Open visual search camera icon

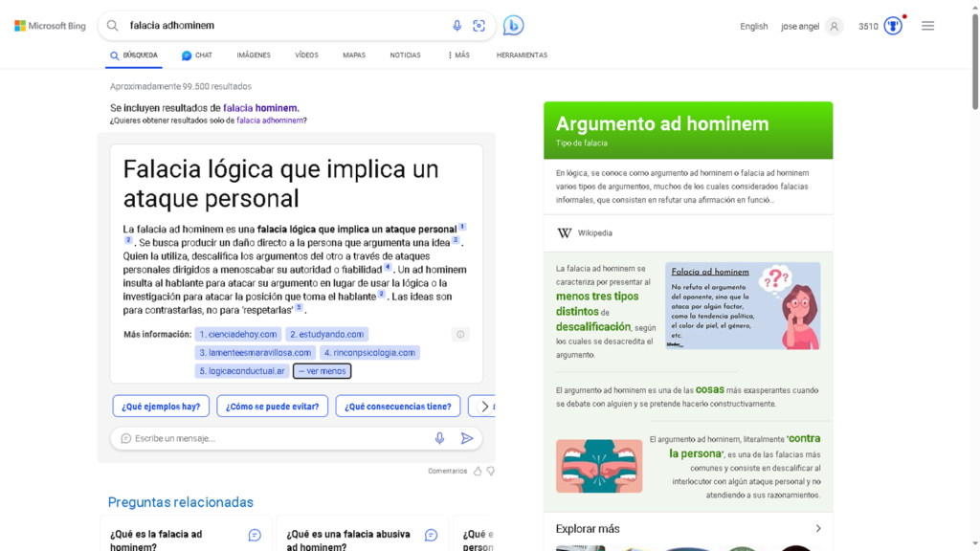479,26
